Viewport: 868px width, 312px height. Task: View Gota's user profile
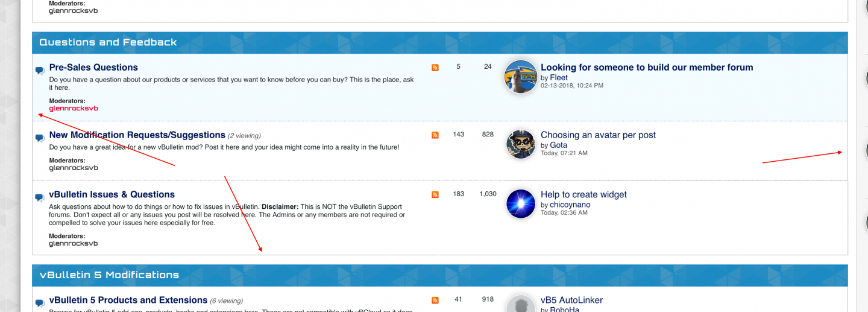558,145
